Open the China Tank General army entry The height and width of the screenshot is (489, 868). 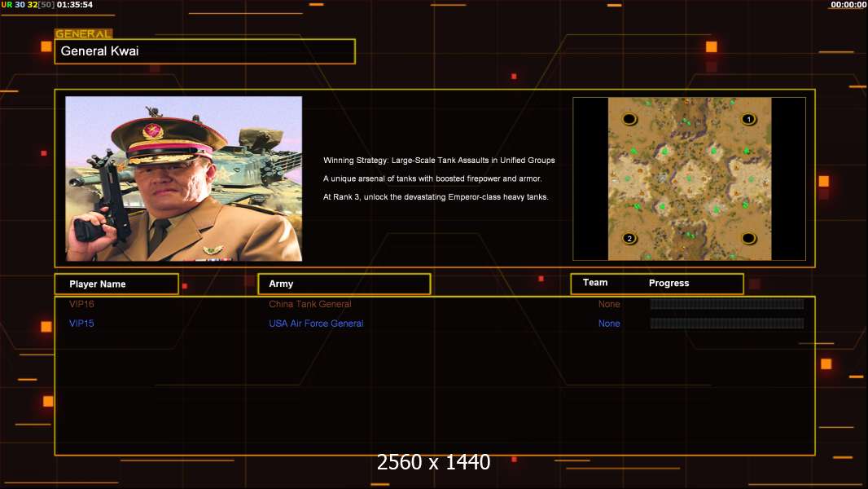click(x=310, y=304)
